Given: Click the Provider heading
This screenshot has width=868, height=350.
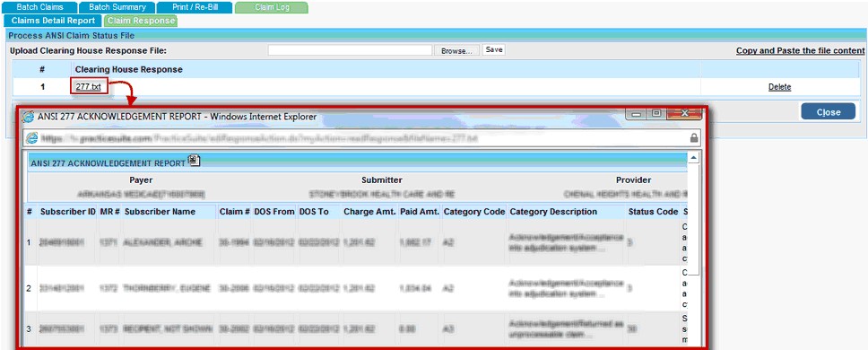Looking at the screenshot, I should coord(633,180).
